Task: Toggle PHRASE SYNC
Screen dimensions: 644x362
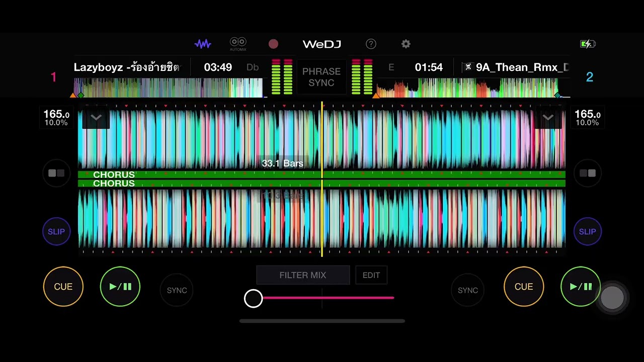Action: click(x=321, y=77)
